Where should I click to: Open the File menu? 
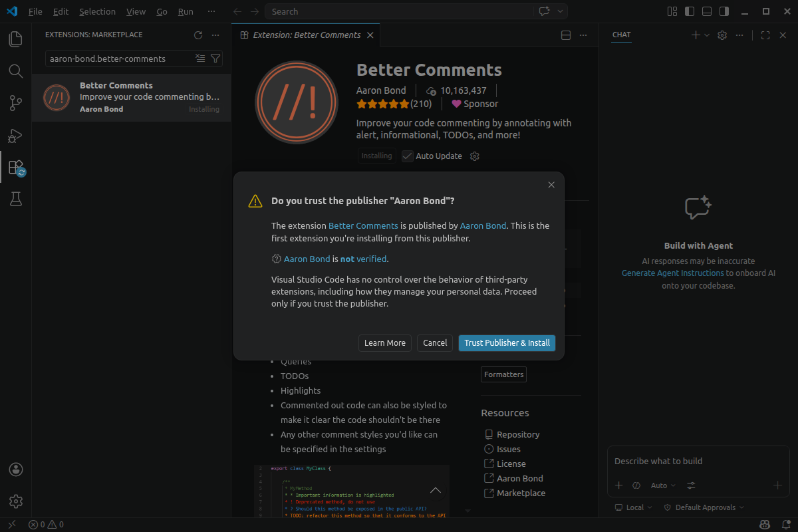click(35, 11)
